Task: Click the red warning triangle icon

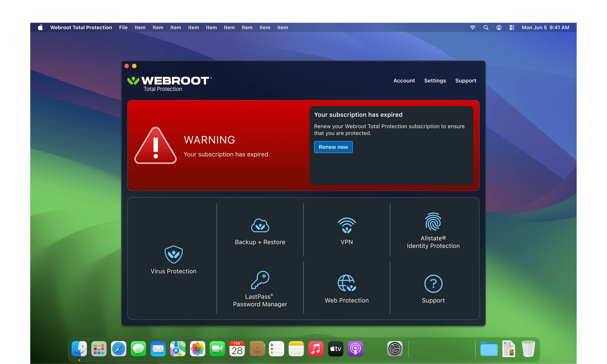Action: pyautogui.click(x=155, y=145)
